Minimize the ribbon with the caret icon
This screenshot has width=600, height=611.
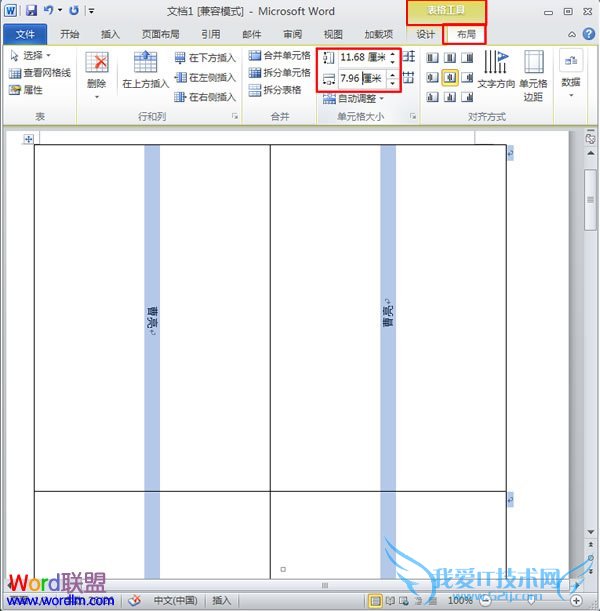coord(572,34)
